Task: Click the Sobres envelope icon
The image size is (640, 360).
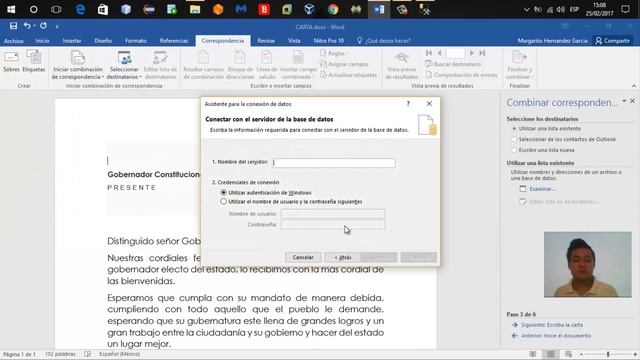Action: pos(11,61)
